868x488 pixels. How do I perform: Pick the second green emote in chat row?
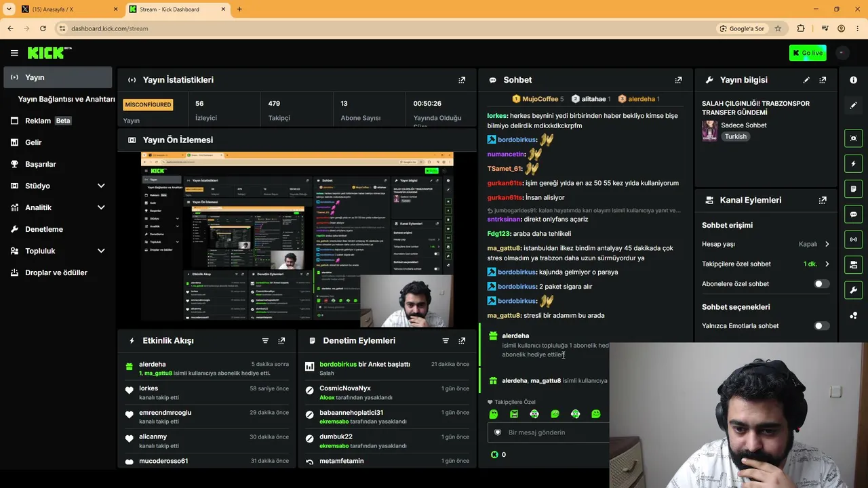[x=514, y=414]
